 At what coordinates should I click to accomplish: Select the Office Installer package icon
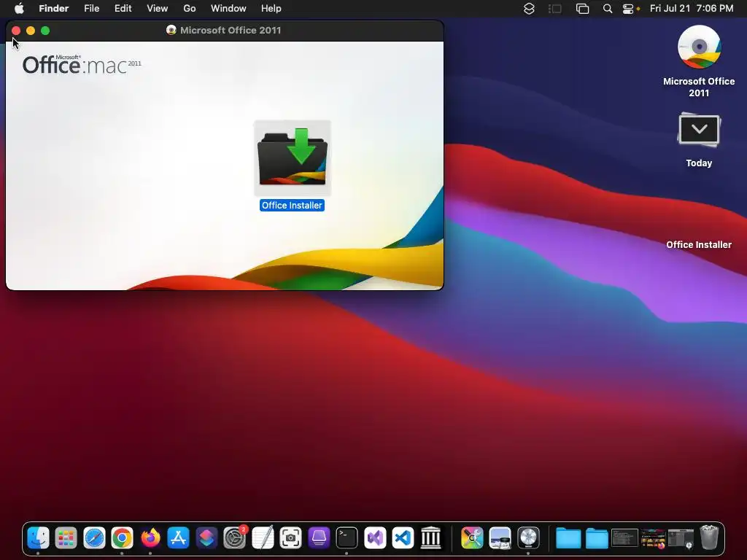click(293, 157)
